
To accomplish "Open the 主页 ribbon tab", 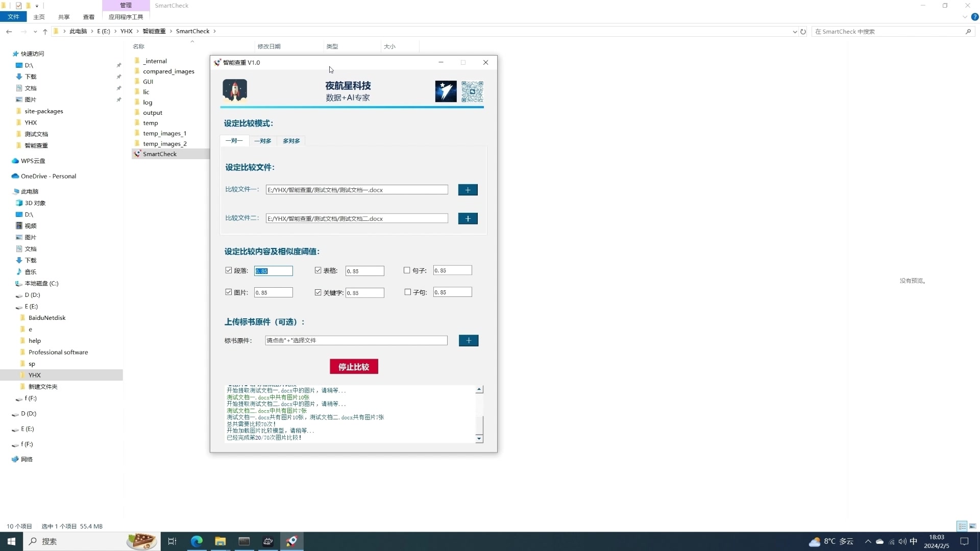I will (x=39, y=17).
